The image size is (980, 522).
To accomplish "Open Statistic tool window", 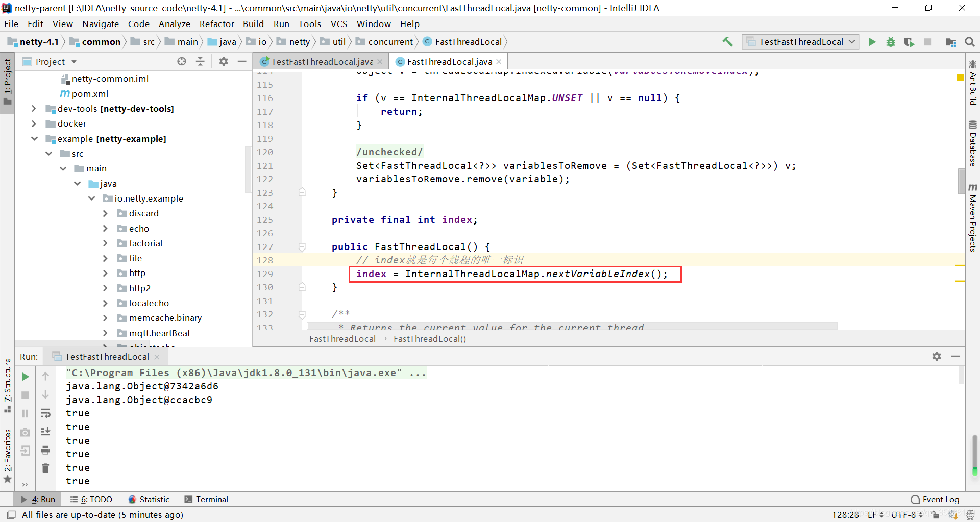I will [149, 499].
